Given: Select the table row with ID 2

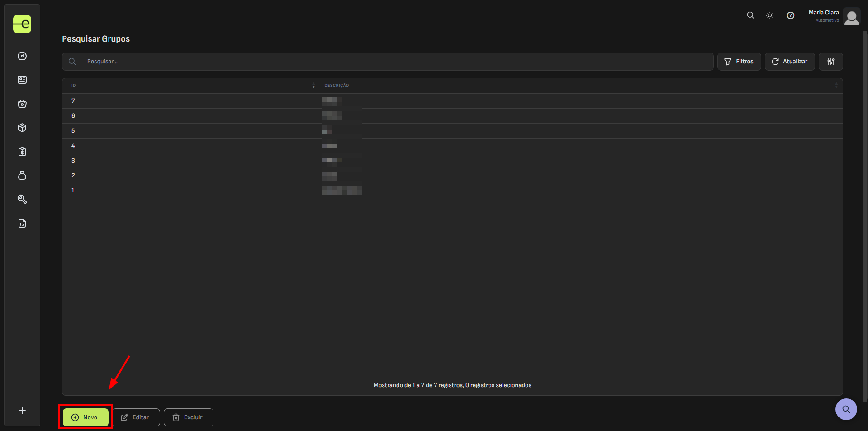Looking at the screenshot, I should click(452, 176).
